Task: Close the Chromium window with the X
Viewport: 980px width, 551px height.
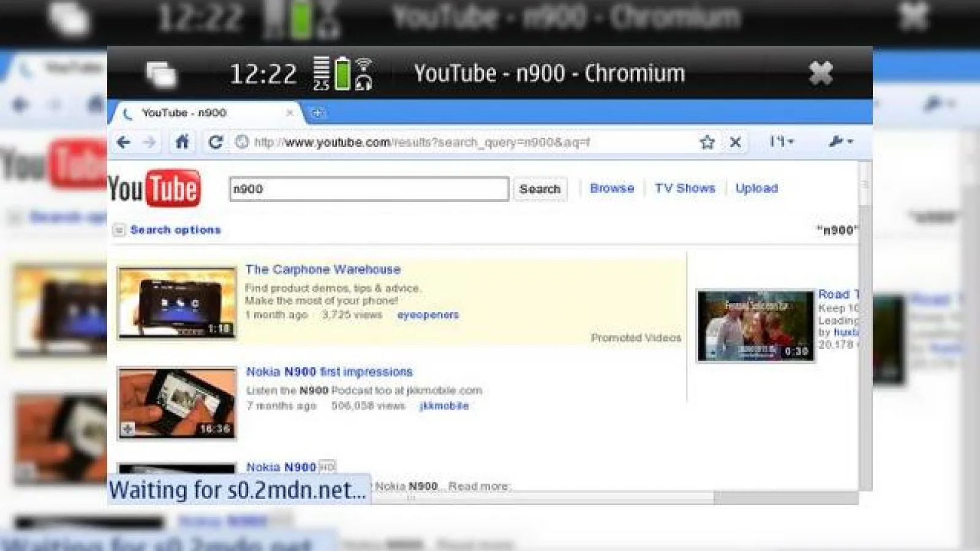Action: pyautogui.click(x=821, y=73)
